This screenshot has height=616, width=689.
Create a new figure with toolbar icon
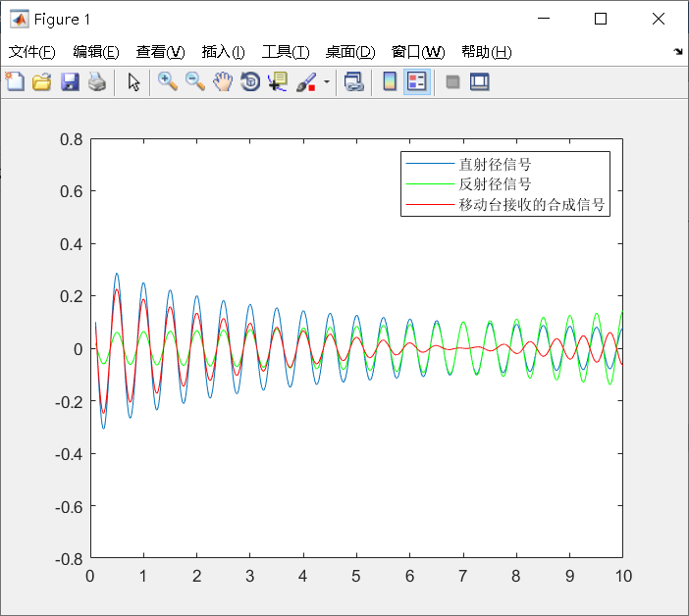pos(15,81)
